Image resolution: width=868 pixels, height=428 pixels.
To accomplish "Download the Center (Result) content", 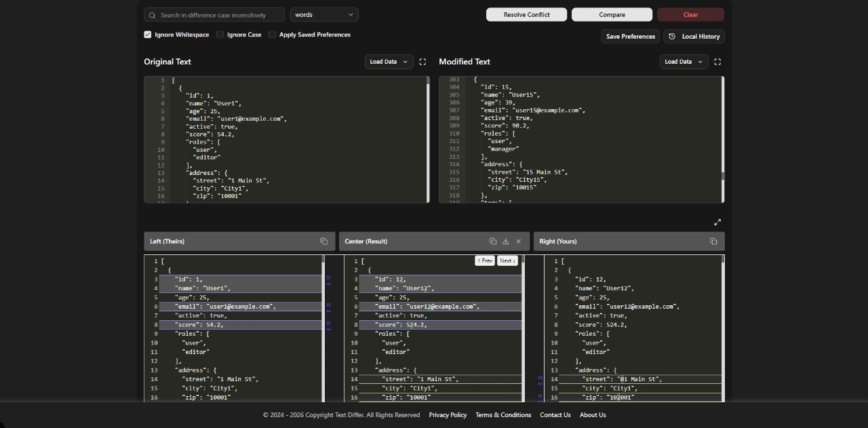I will point(505,241).
